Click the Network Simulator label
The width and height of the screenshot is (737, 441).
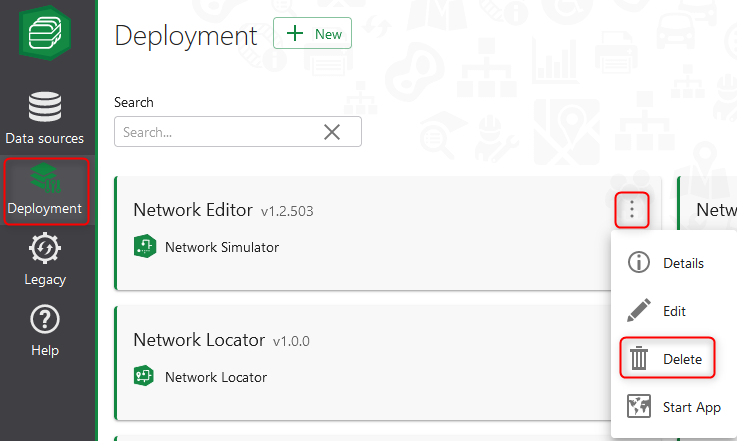click(x=222, y=247)
